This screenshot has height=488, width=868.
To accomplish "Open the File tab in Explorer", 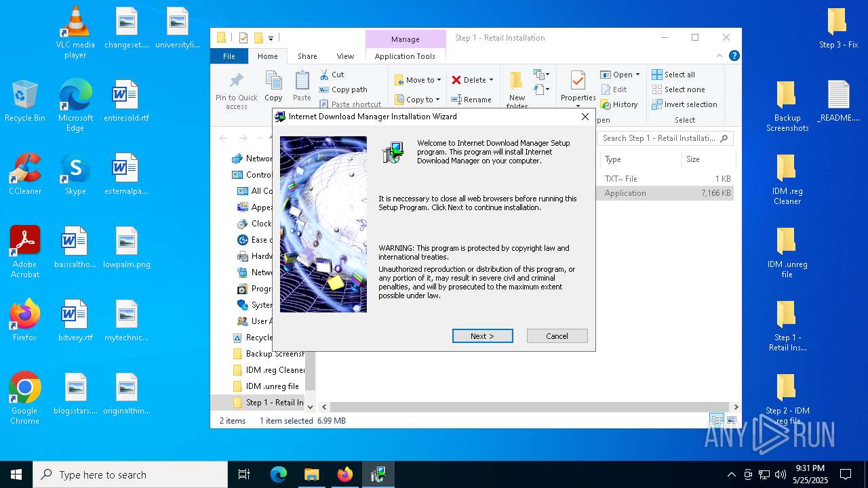I will click(229, 56).
